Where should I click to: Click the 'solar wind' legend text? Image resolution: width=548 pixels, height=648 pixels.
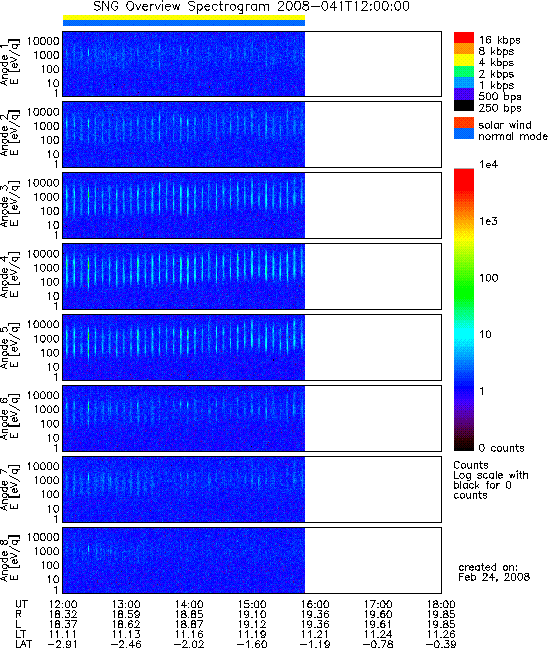coord(505,125)
